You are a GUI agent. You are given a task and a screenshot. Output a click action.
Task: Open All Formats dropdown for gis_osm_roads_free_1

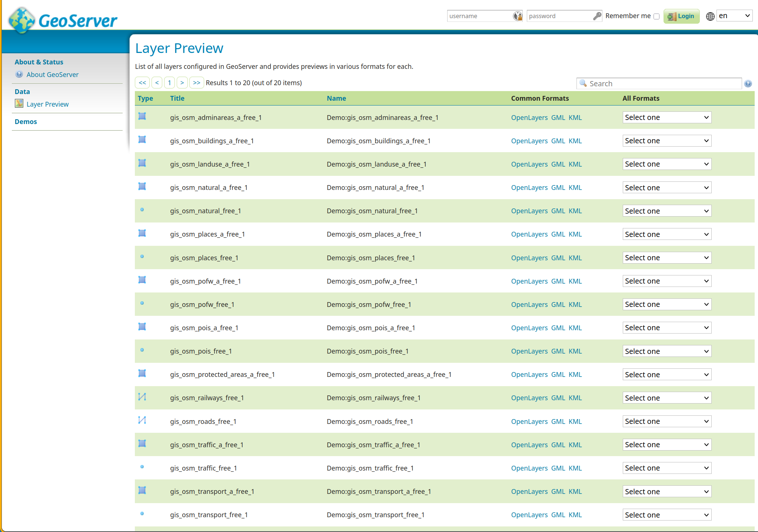coord(667,421)
